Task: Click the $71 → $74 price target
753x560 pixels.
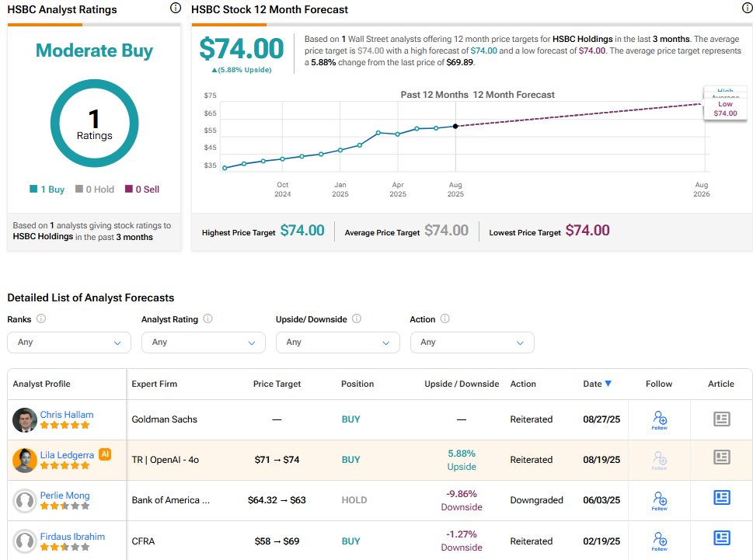Action: (x=277, y=460)
